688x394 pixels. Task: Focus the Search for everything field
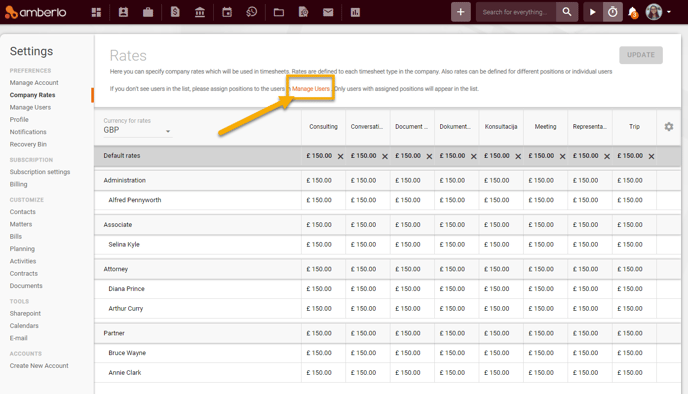[x=516, y=12]
